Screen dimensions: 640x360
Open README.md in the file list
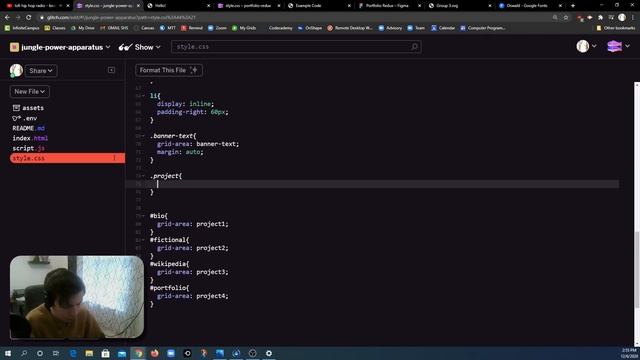point(29,128)
